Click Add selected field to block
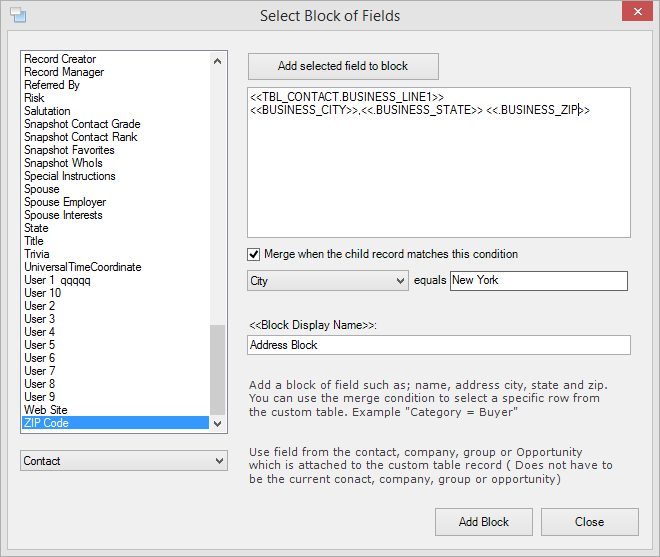660x557 pixels. pos(343,66)
